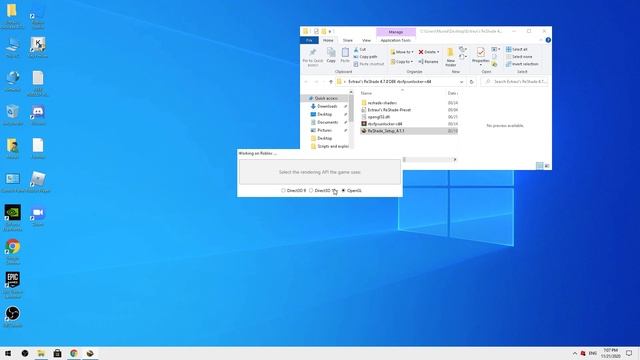Open the Google Chrome desktop shortcut

[13, 251]
